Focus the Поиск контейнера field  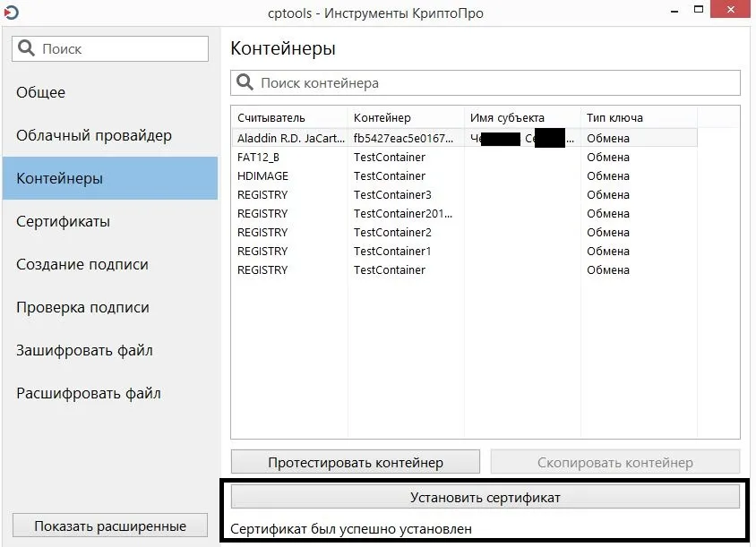click(x=485, y=83)
